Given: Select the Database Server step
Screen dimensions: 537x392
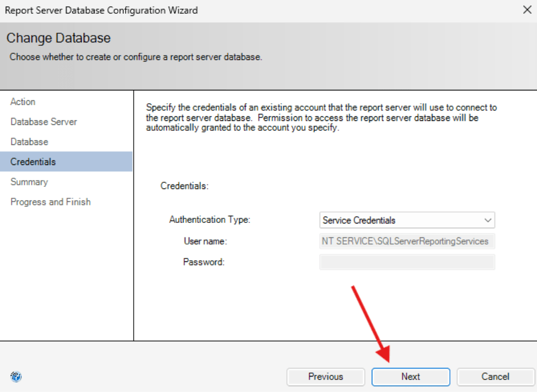Looking at the screenshot, I should 44,121.
